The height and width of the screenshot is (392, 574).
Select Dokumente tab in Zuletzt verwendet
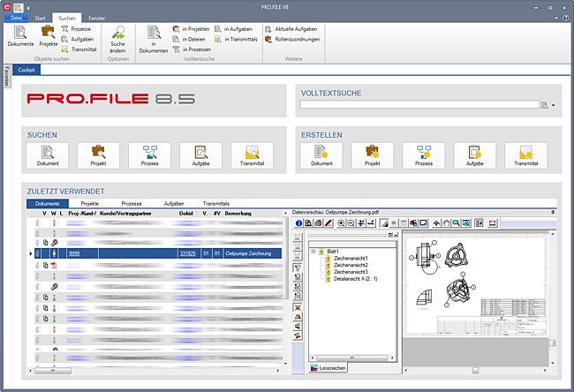pyautogui.click(x=48, y=203)
